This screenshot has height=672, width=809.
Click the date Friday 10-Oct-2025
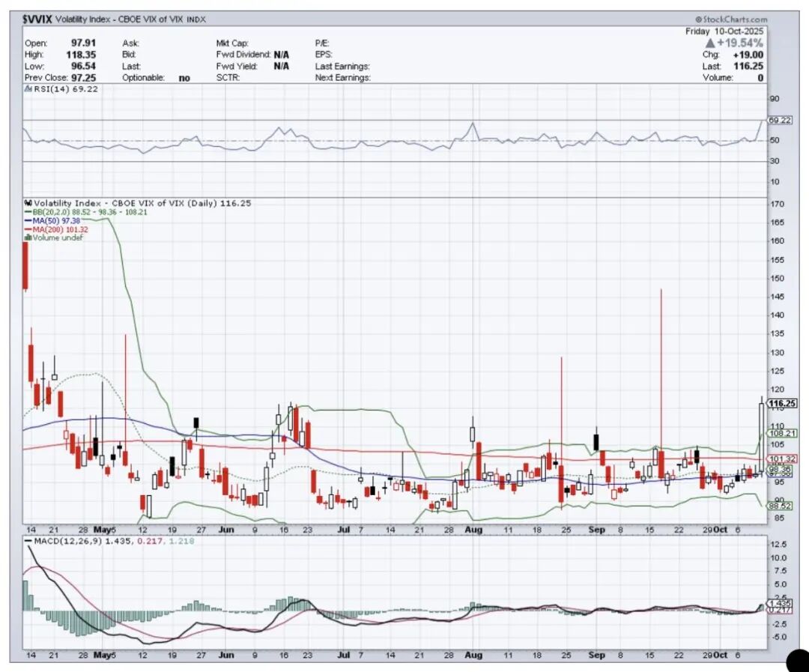click(x=724, y=31)
